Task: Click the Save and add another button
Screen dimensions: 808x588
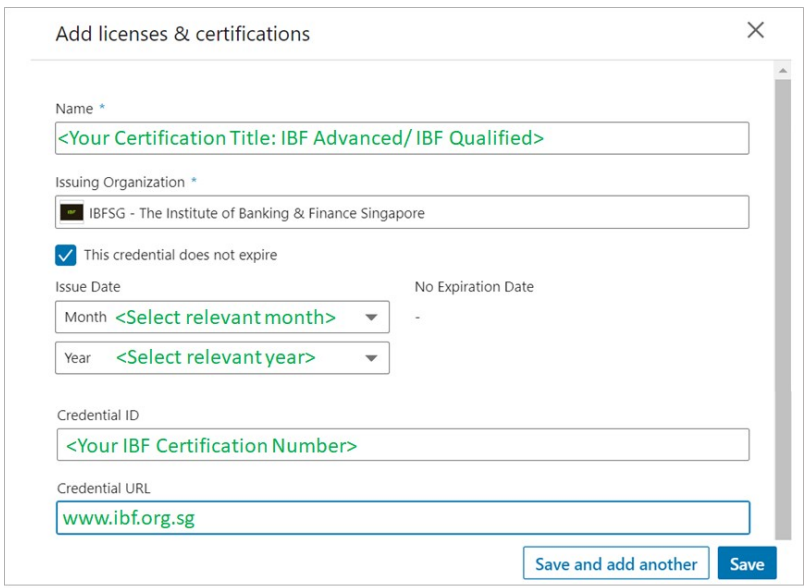Action: [x=616, y=563]
